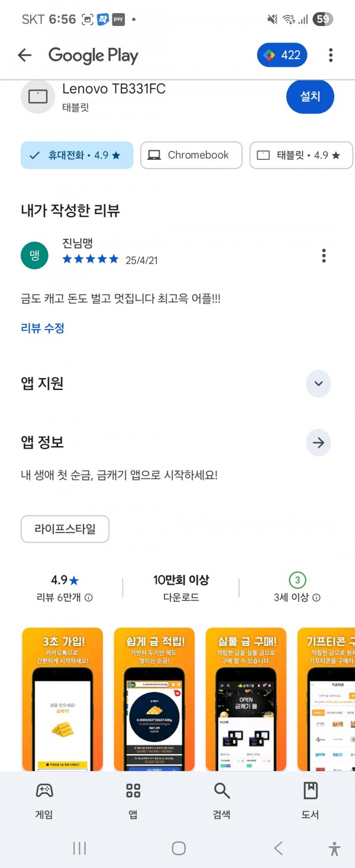
Task: Open review options three-dot menu
Action: 324,256
